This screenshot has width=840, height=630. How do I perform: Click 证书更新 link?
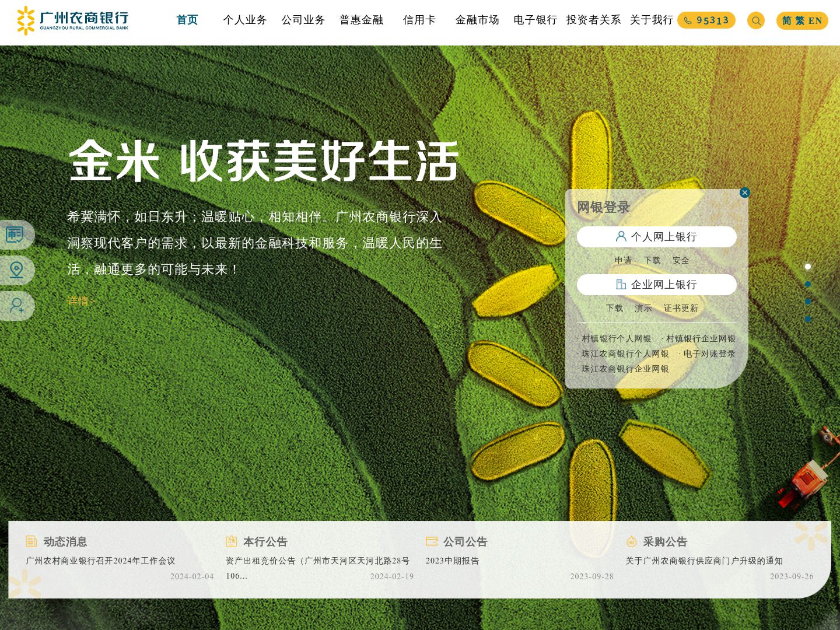(681, 308)
